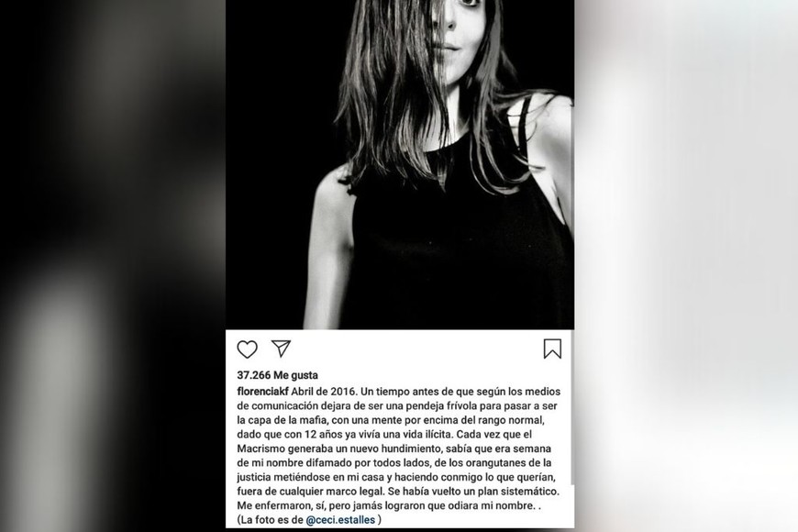The image size is (798, 532).
Task: Share the post via paper plane icon
Action: (x=281, y=349)
